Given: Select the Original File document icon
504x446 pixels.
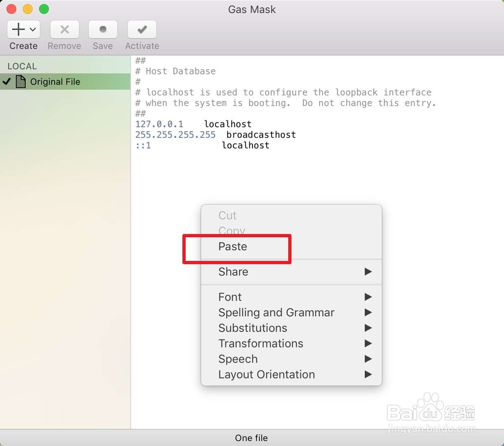Looking at the screenshot, I should [x=21, y=81].
